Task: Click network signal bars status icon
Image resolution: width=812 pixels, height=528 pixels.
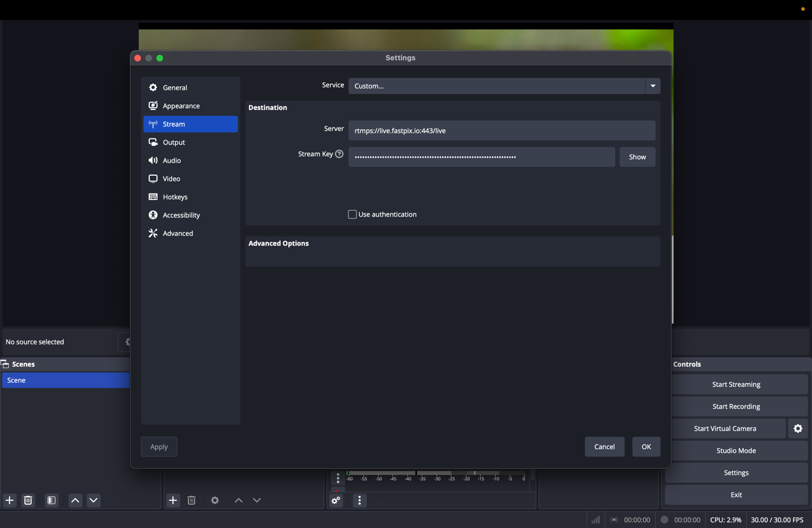Action: 595,519
